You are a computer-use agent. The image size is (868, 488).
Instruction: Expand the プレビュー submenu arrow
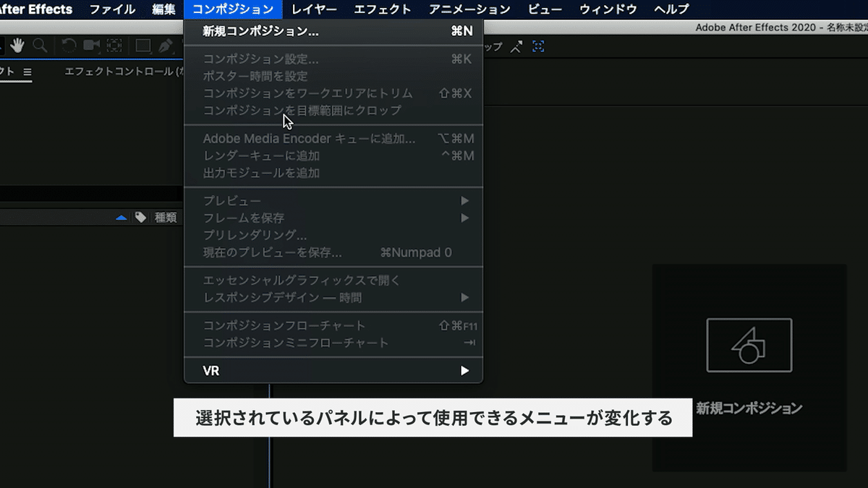(x=465, y=200)
